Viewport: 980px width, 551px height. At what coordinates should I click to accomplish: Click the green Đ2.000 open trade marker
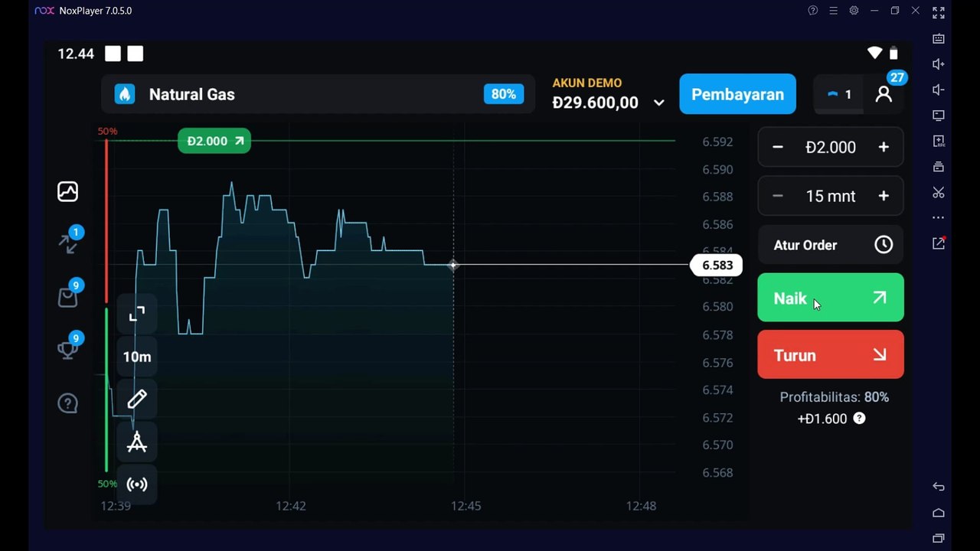pyautogui.click(x=214, y=141)
